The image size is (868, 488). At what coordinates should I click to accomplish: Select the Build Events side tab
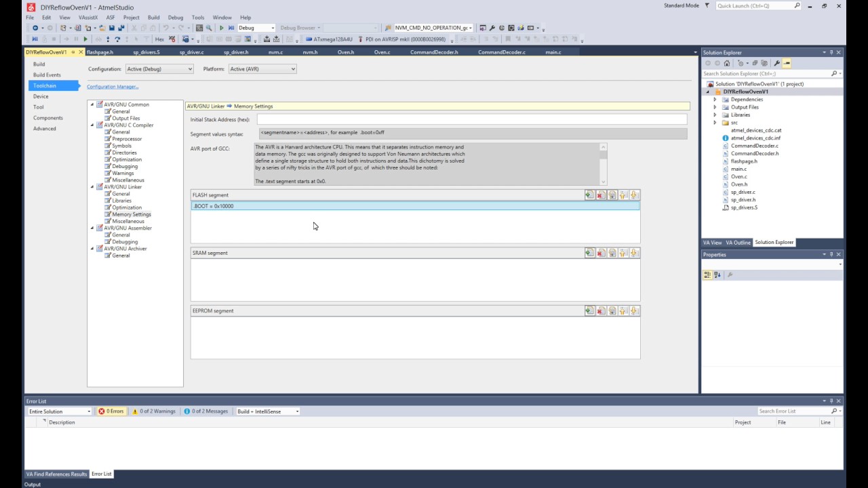47,75
